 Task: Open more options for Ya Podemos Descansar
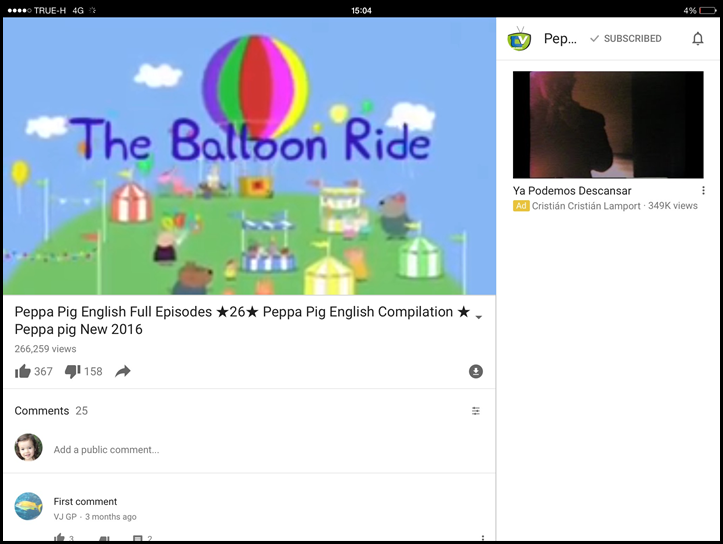[x=703, y=190]
